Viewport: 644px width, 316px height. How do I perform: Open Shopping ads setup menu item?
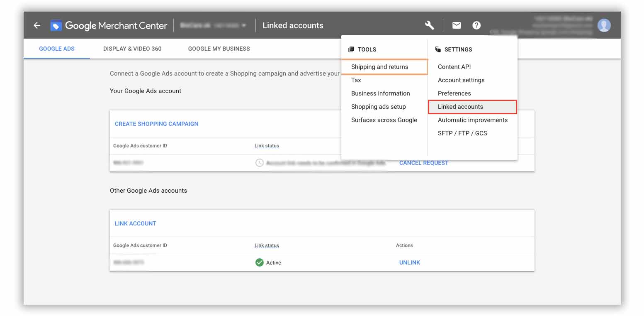pos(379,107)
